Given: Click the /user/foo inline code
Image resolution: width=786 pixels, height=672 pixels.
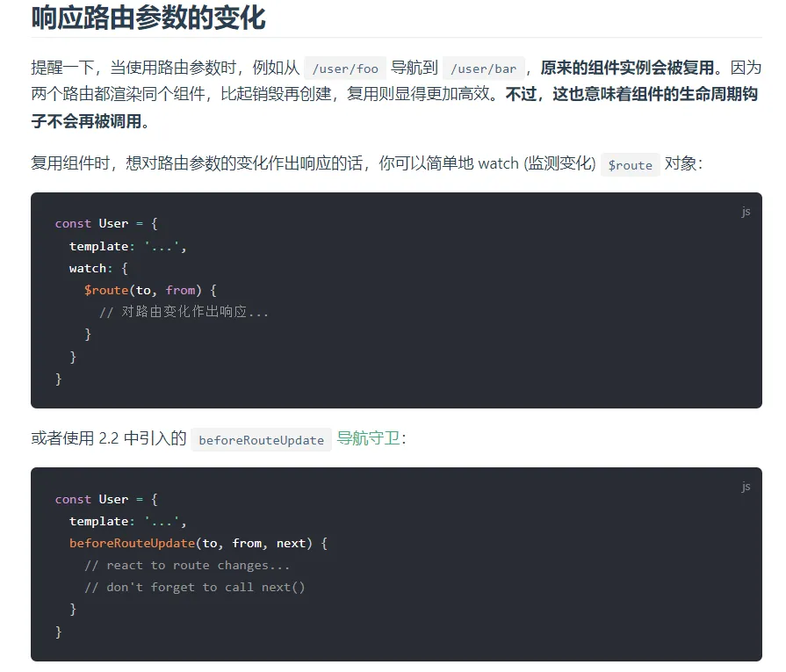Looking at the screenshot, I should 345,69.
